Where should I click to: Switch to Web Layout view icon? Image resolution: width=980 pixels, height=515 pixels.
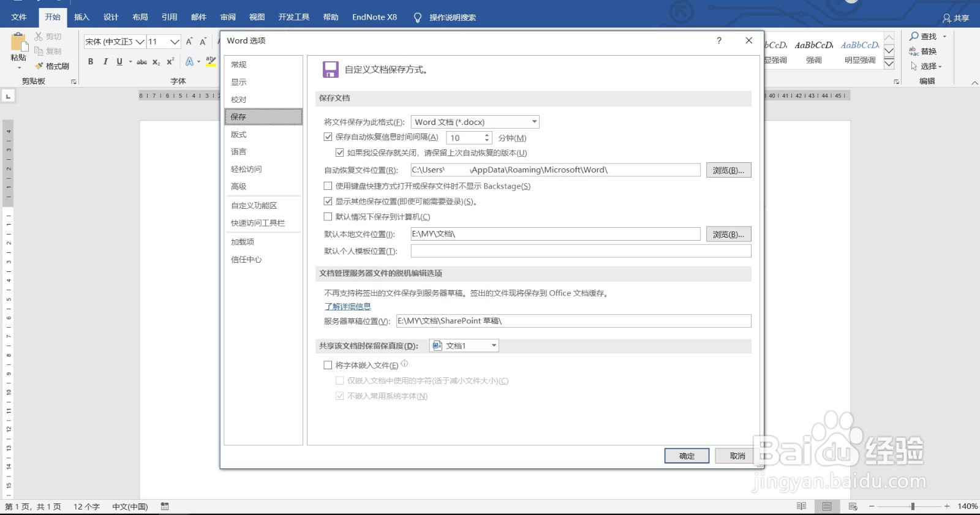[853, 506]
